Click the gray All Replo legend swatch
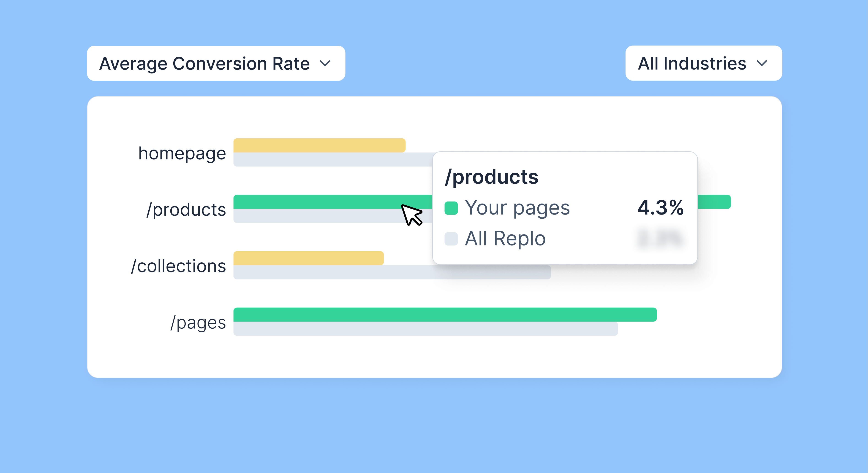Screen dimensions: 868x473 [x=451, y=239]
